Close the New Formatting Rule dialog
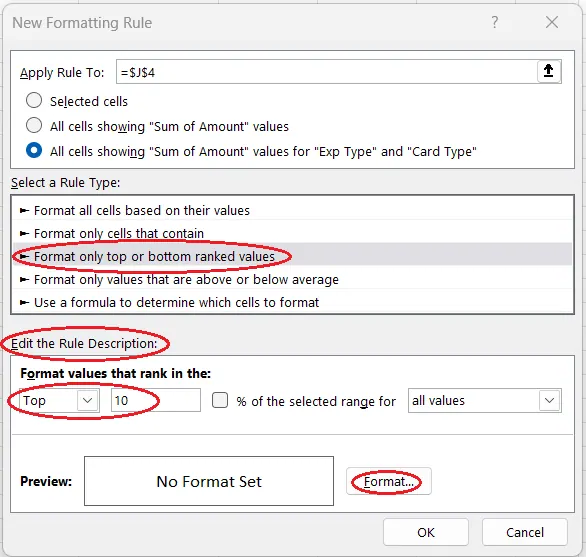Image resolution: width=586 pixels, height=557 pixels. pos(552,22)
